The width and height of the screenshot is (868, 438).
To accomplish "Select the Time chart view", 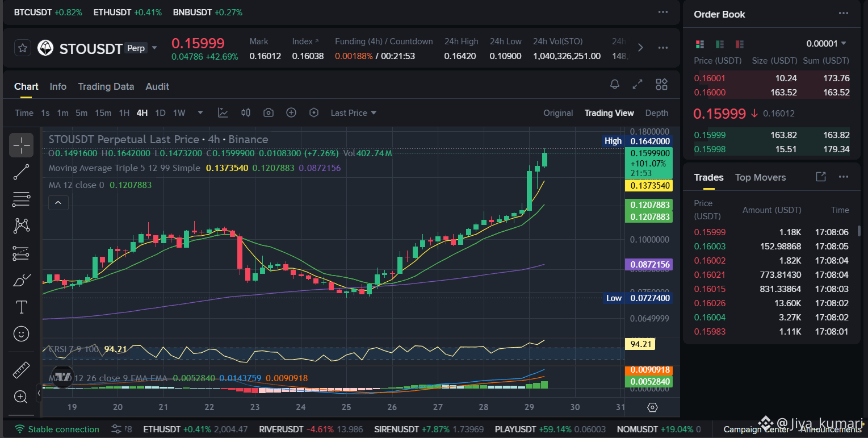I will coord(24,113).
